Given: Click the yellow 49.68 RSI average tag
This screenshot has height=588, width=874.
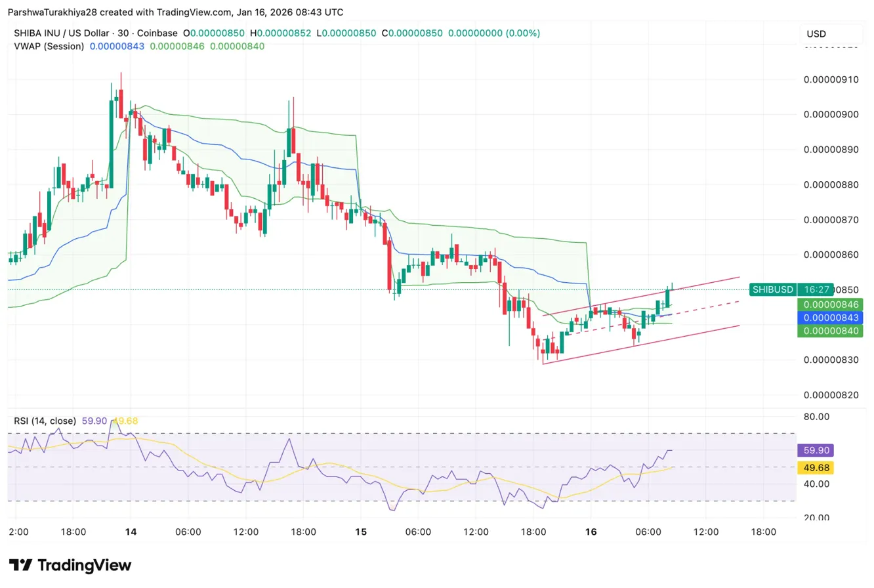Looking at the screenshot, I should (815, 467).
